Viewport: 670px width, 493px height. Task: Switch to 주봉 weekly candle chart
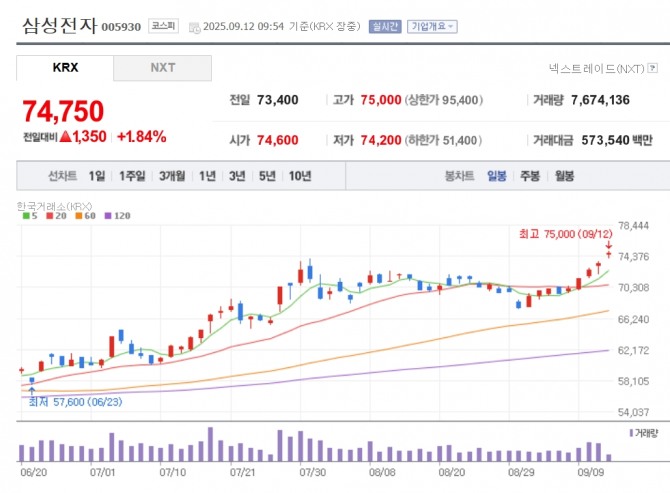pyautogui.click(x=529, y=176)
